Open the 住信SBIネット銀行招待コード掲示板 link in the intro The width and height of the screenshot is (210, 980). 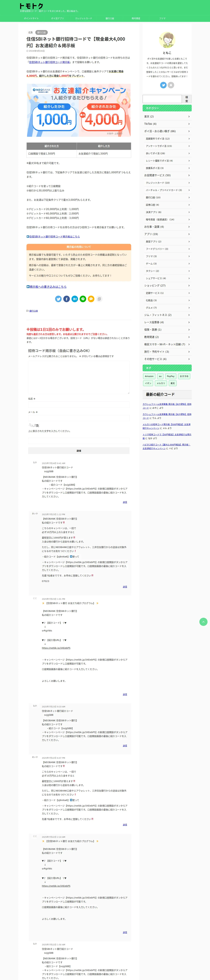pos(50,62)
